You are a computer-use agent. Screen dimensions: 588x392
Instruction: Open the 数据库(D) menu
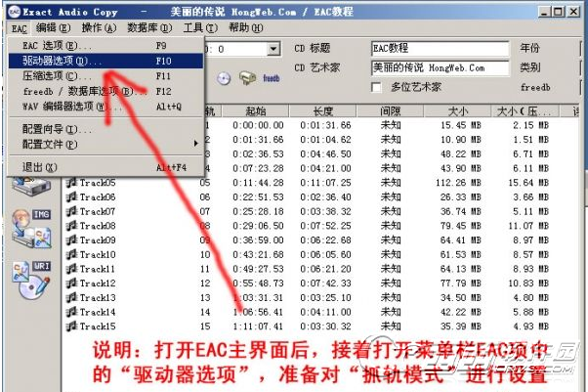pos(149,28)
